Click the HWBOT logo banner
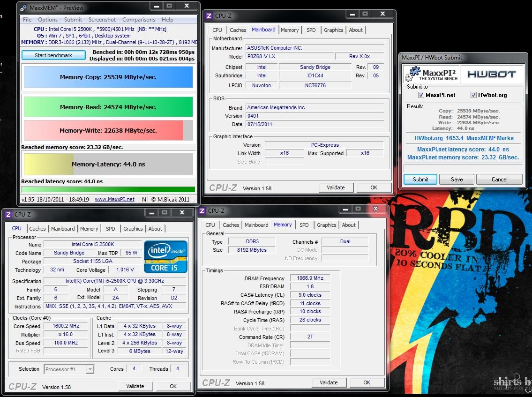 pyautogui.click(x=492, y=75)
